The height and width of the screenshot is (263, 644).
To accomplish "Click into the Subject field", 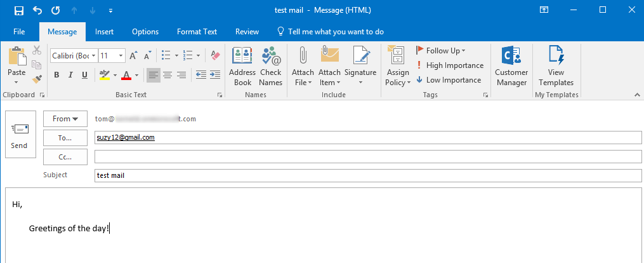I will pyautogui.click(x=368, y=175).
